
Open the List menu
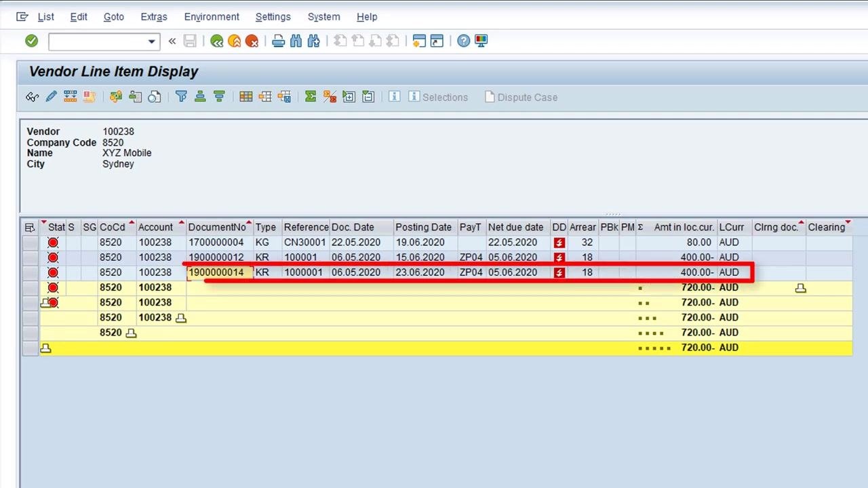click(x=45, y=17)
